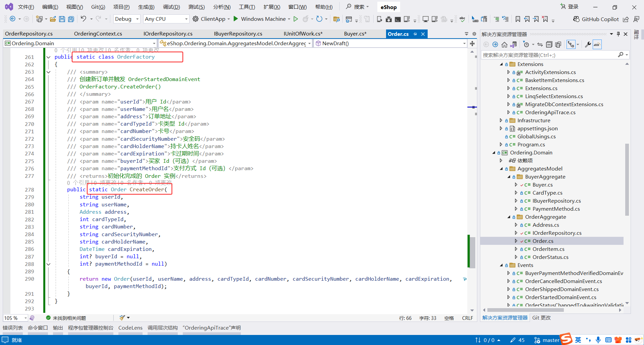This screenshot has width=644, height=345.
Task: Click the Solution Explorer horizontal scrollbar
Action: coord(525,310)
